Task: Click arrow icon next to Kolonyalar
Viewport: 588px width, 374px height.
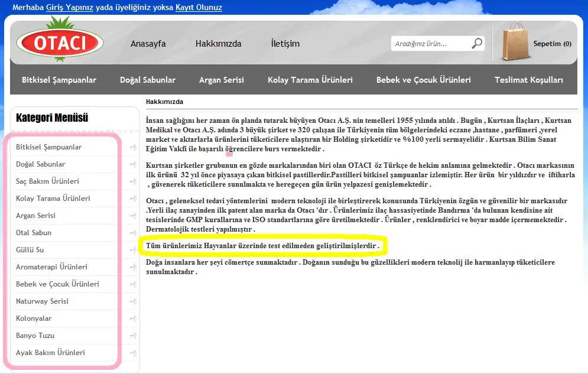Action: (x=133, y=318)
